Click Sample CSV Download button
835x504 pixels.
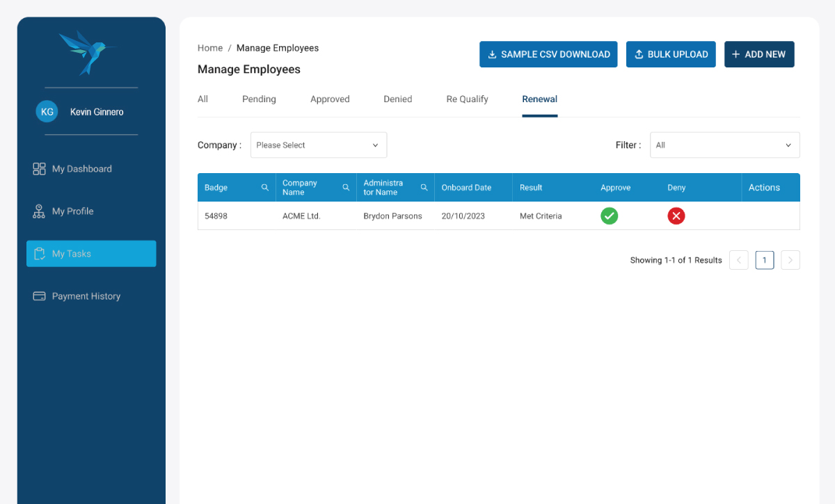(548, 54)
